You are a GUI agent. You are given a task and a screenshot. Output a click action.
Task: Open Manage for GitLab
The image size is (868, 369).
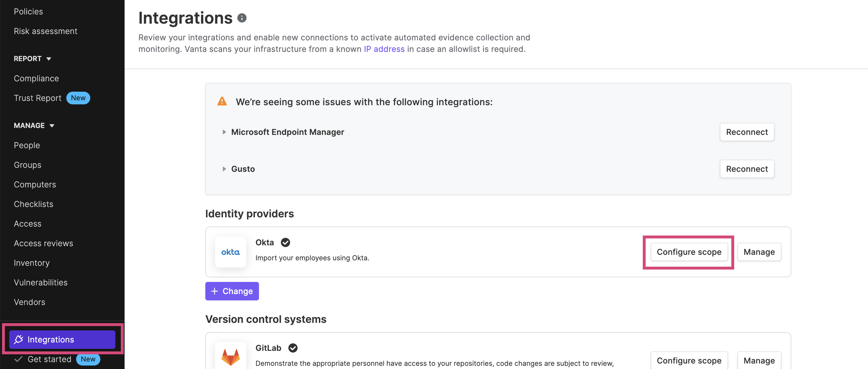759,360
